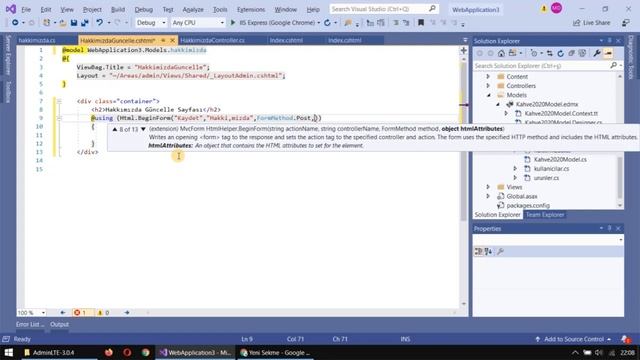Click Solution Explorer search magnifier icon
Image resolution: width=640 pixels, height=360 pixels.
click(613, 66)
